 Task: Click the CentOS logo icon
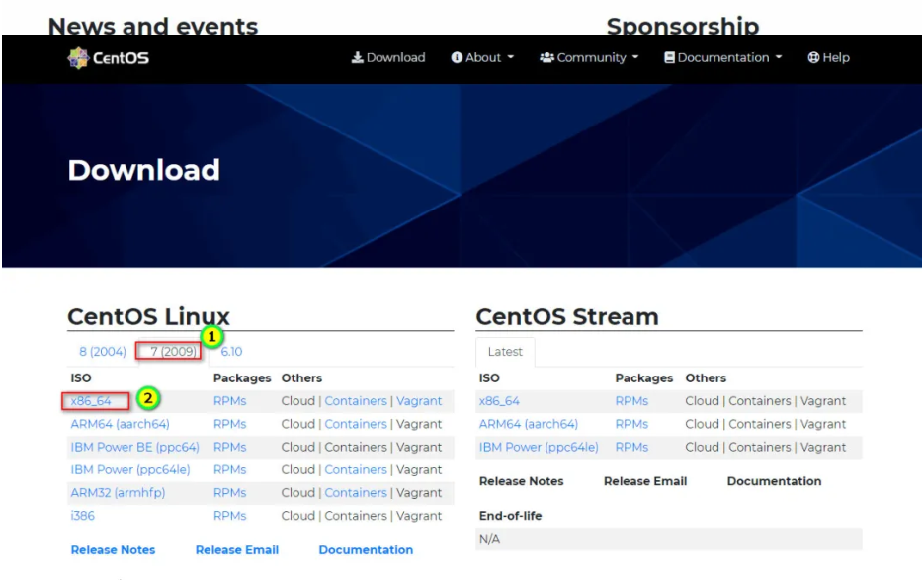tap(78, 57)
